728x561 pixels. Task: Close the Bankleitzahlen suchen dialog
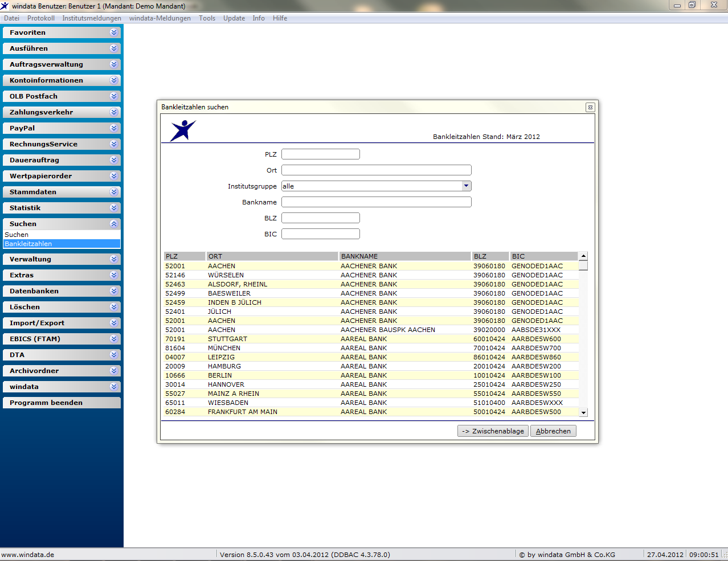(x=590, y=107)
